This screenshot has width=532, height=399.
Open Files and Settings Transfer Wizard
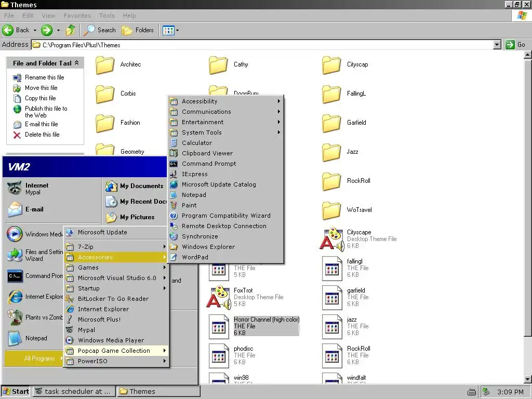35,255
